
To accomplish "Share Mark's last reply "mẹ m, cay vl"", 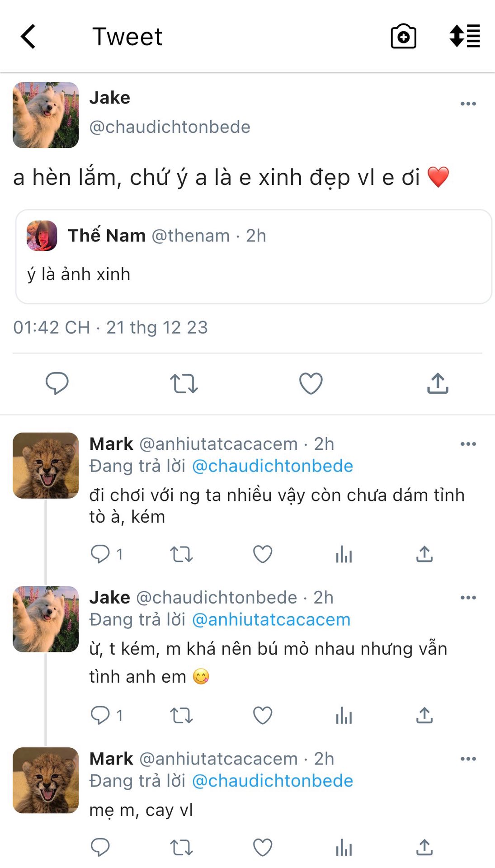I will pyautogui.click(x=424, y=848).
